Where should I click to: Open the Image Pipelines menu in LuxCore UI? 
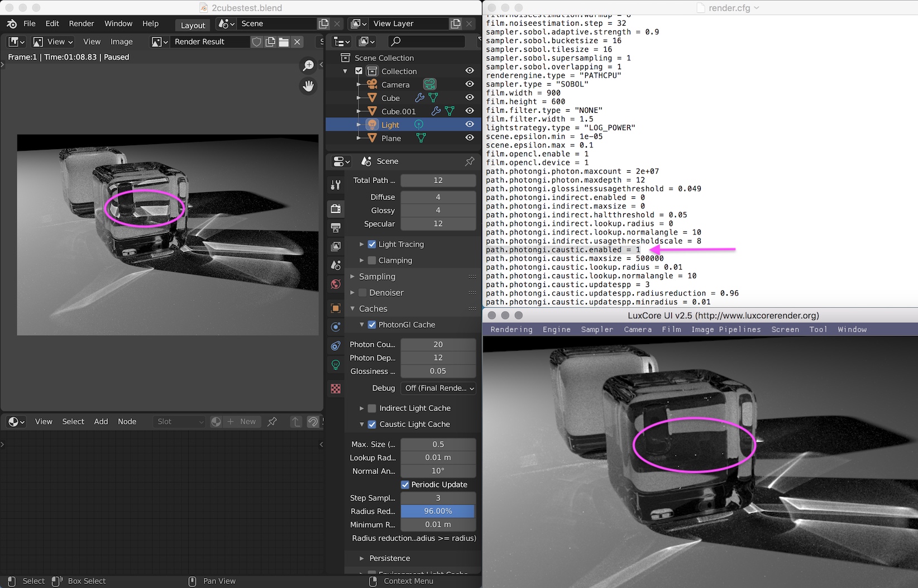[x=726, y=329]
